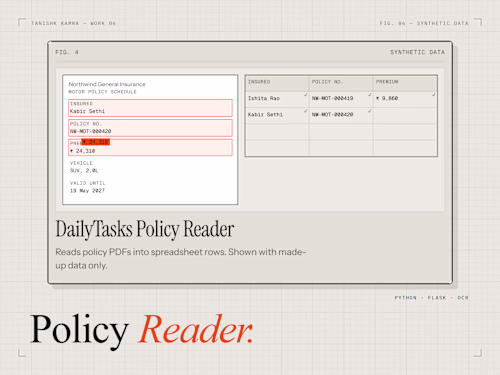500x375 pixels.
Task: Click the empty premium cell in Kabir Sethi row
Action: 405,116
